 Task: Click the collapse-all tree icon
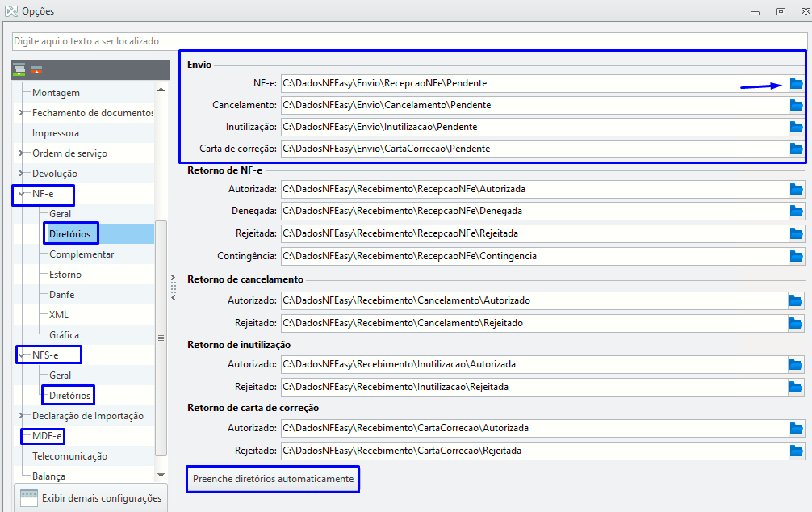(x=36, y=69)
